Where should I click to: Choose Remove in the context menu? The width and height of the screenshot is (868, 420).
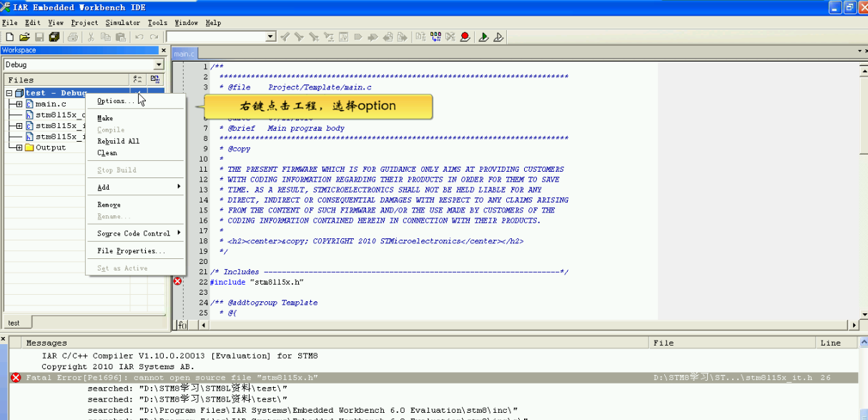click(136, 205)
